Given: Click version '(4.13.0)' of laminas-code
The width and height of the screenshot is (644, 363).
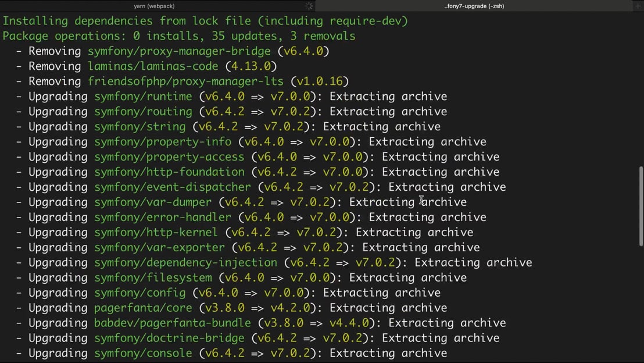Looking at the screenshot, I should pos(251,66).
